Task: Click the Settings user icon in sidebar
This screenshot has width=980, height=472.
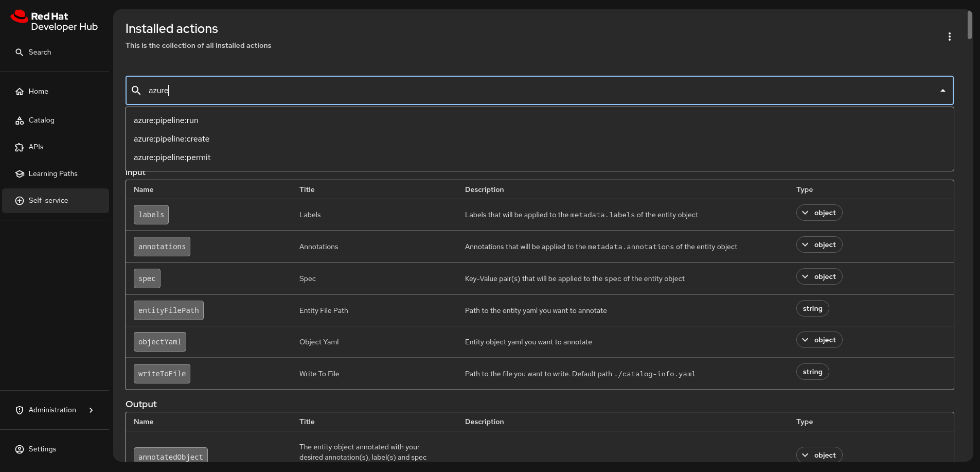Action: point(20,449)
